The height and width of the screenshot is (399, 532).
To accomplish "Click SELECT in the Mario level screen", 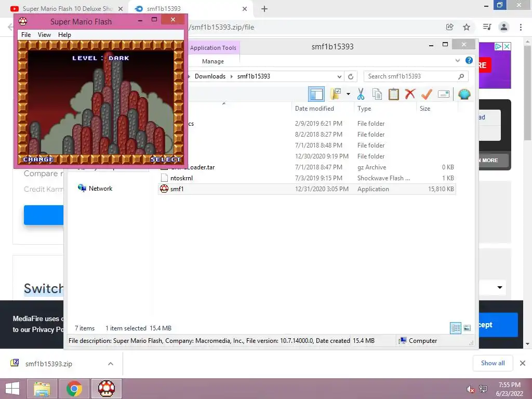I will [x=166, y=159].
